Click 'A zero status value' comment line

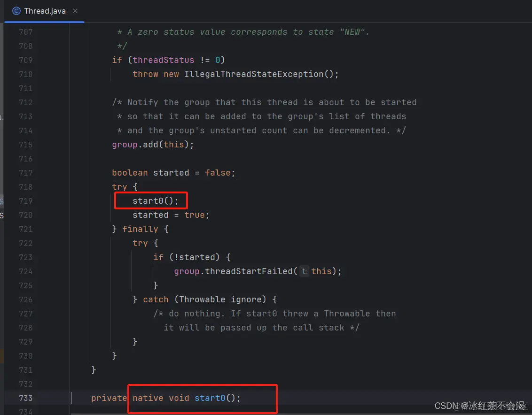click(243, 32)
